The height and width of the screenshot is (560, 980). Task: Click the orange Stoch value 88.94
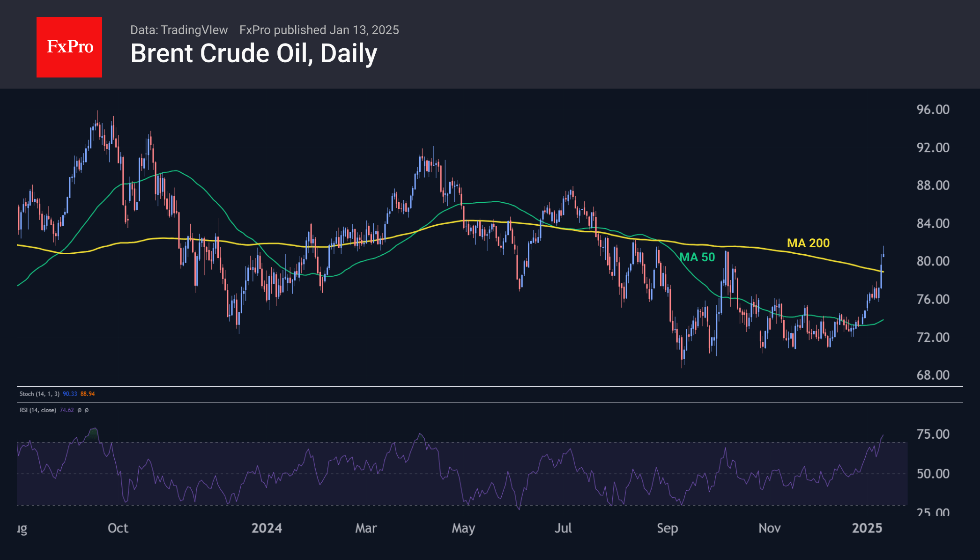click(x=88, y=394)
